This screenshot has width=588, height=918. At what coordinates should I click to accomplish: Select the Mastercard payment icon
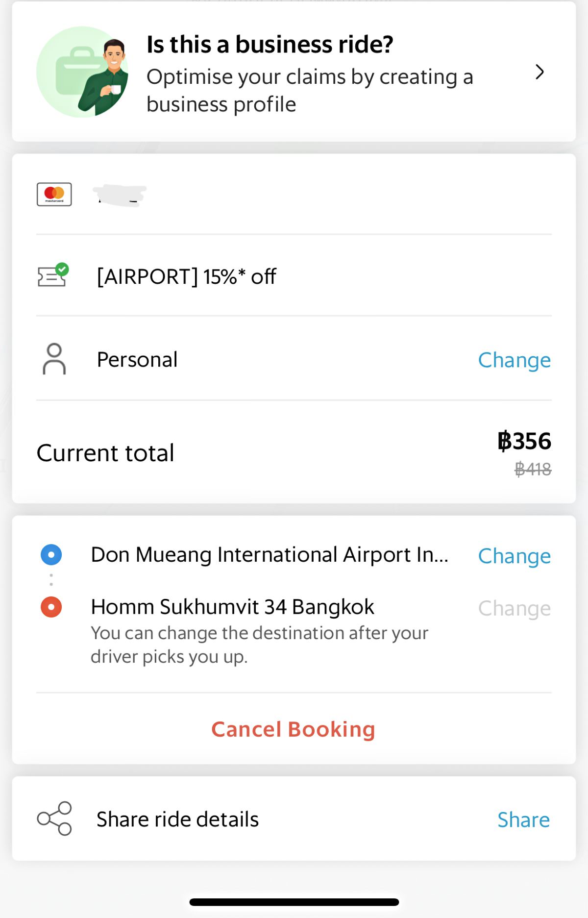[54, 195]
